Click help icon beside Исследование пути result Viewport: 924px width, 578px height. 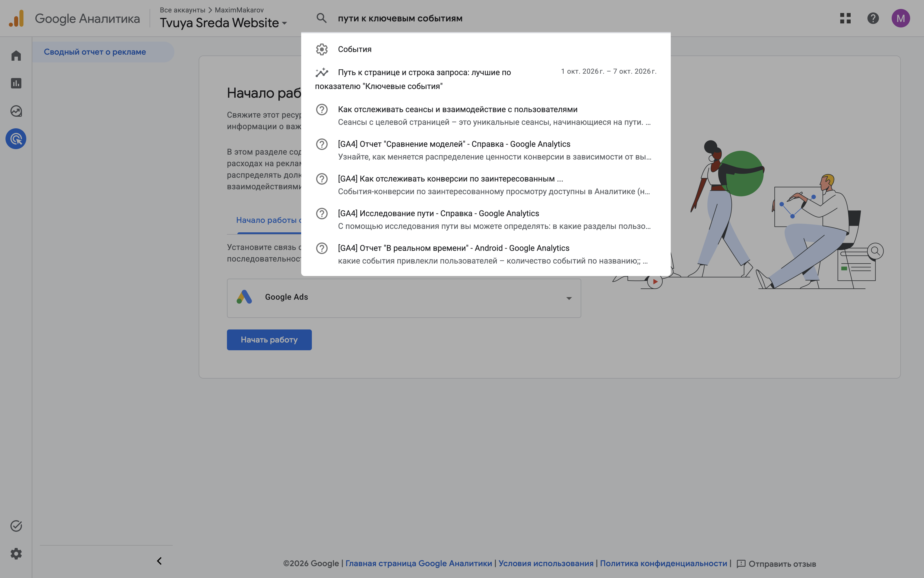322,214
